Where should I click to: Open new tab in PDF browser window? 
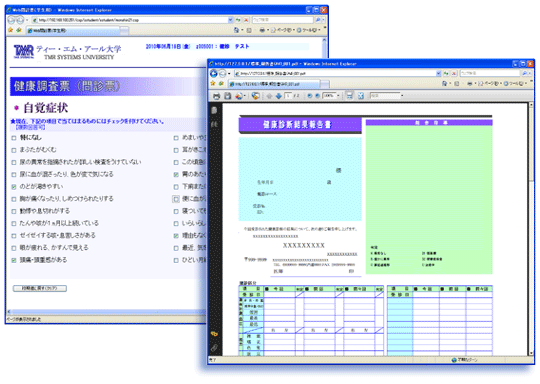click(x=325, y=84)
